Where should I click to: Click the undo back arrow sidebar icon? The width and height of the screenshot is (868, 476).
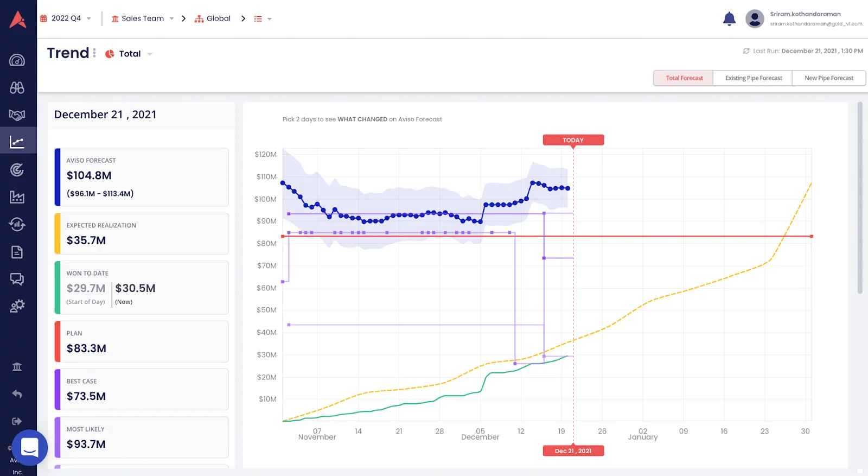click(x=17, y=394)
